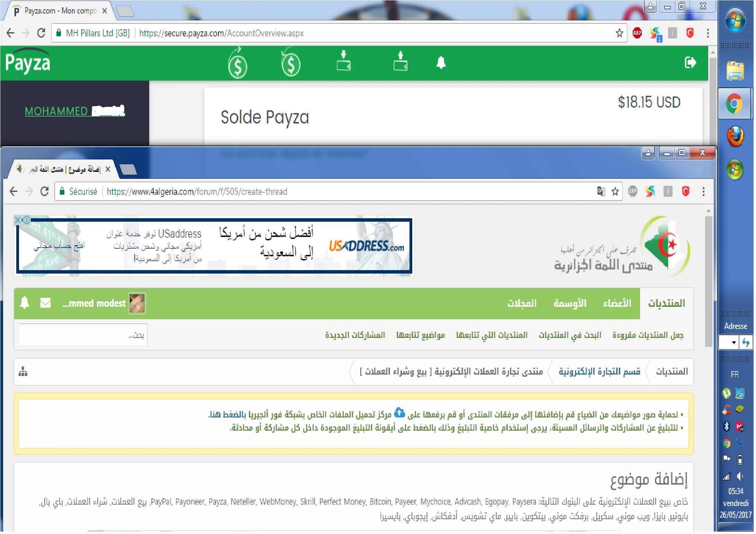Click the Payza deposit funds wallet icon
The height and width of the screenshot is (534, 756).
click(x=343, y=61)
